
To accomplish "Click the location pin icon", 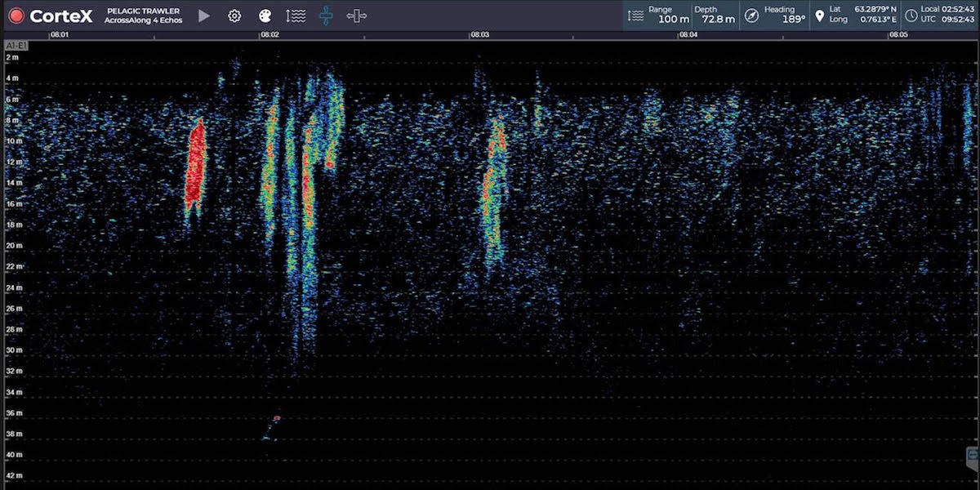I will [x=819, y=16].
